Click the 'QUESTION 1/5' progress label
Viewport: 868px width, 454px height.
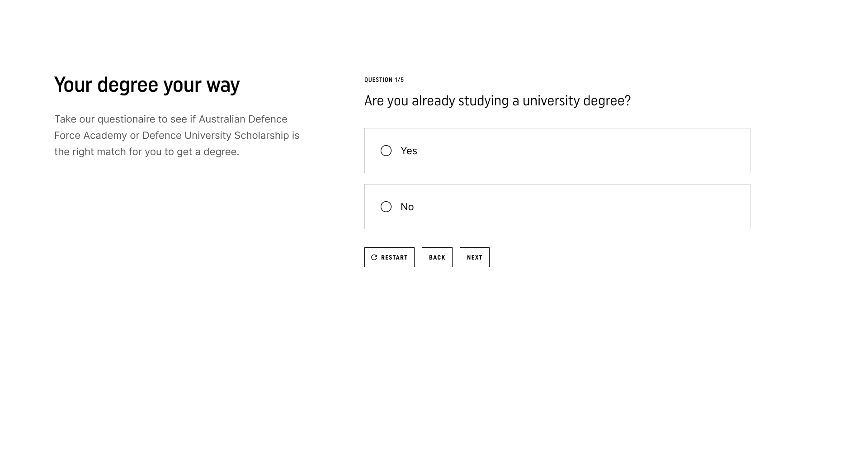tap(384, 80)
